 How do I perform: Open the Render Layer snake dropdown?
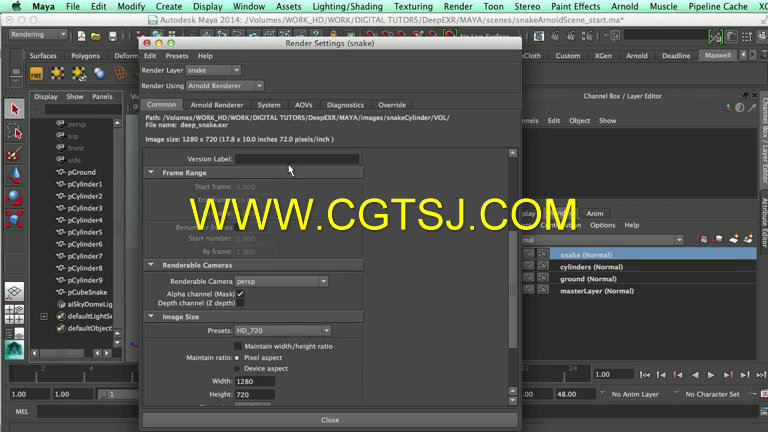[x=213, y=70]
